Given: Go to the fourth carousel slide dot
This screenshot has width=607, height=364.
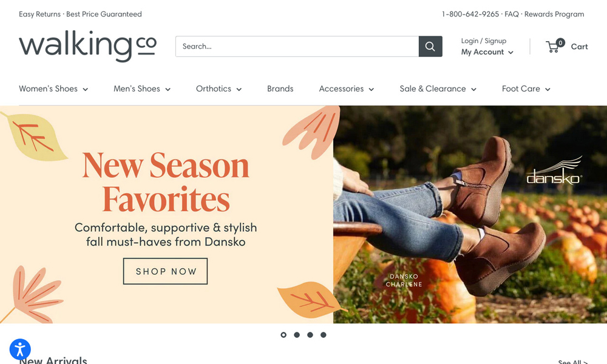Looking at the screenshot, I should (x=324, y=335).
